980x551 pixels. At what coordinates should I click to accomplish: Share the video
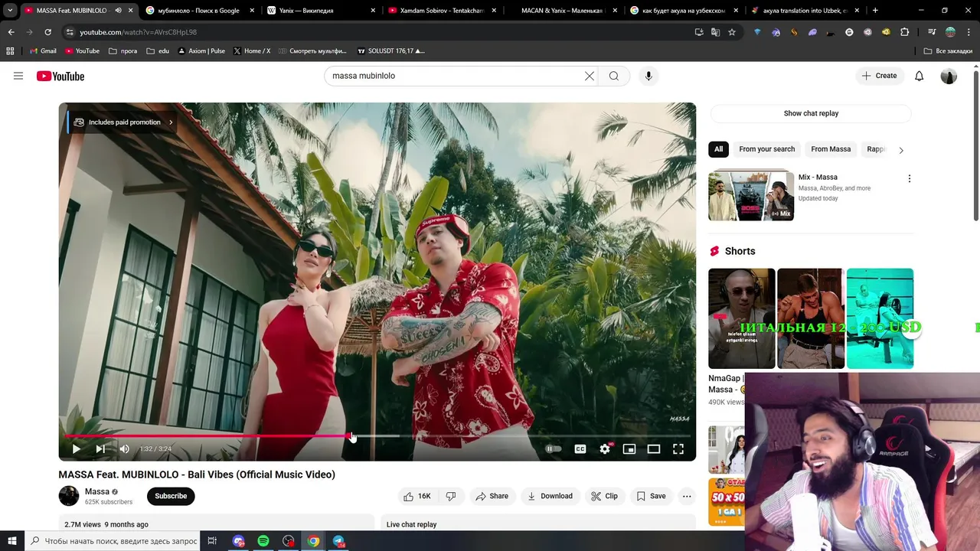coord(492,496)
